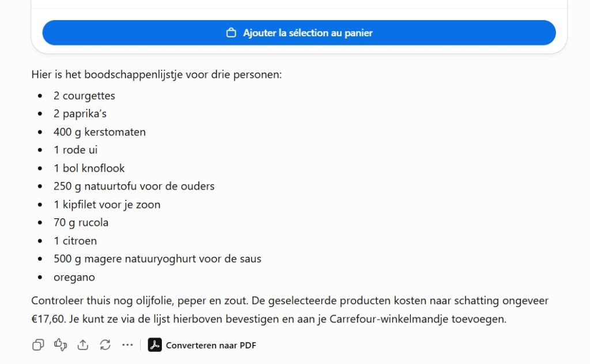The image size is (590, 364).
Task: Click the '2 paprika's' list item
Action: coord(80,114)
